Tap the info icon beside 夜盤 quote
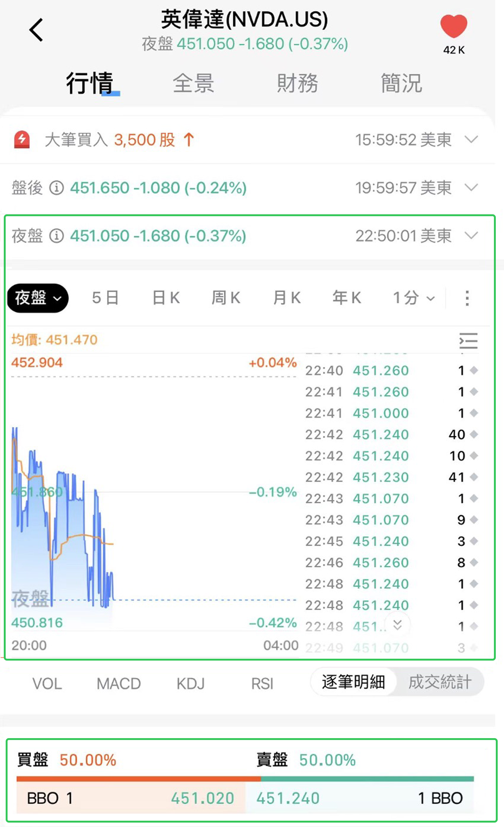504x827 pixels. [x=57, y=236]
